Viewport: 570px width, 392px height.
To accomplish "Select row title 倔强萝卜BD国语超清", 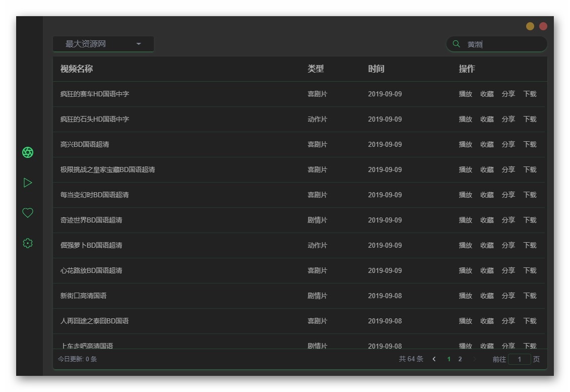I will point(91,246).
